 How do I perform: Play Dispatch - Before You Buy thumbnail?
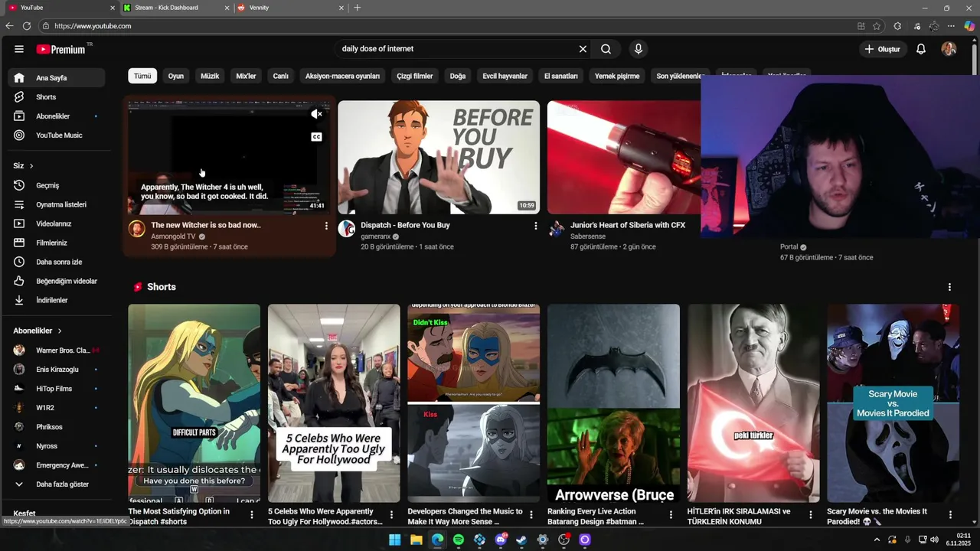coord(439,158)
